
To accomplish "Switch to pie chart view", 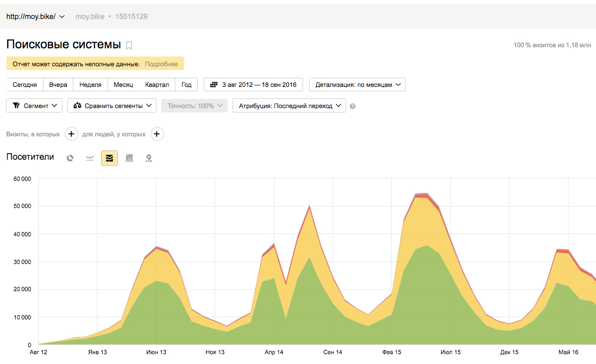I will (x=70, y=158).
